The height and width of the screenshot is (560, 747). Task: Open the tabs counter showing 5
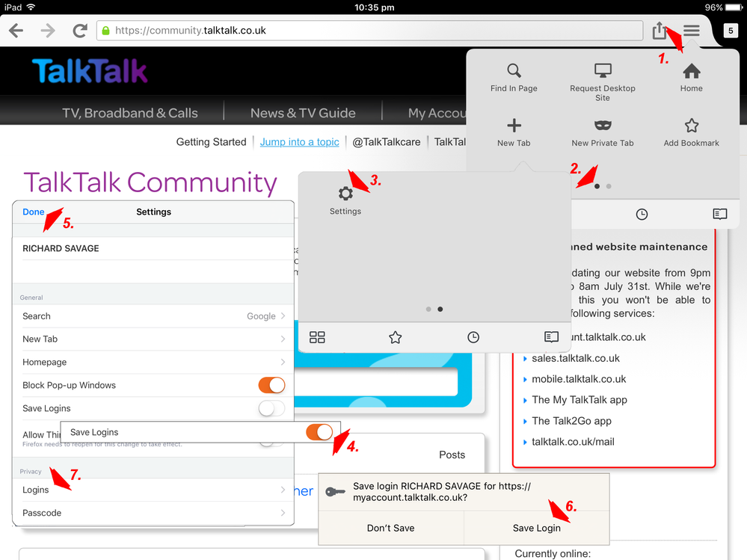point(731,31)
